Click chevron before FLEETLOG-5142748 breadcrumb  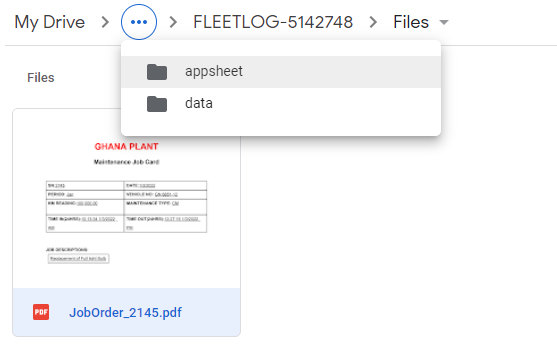(x=173, y=22)
